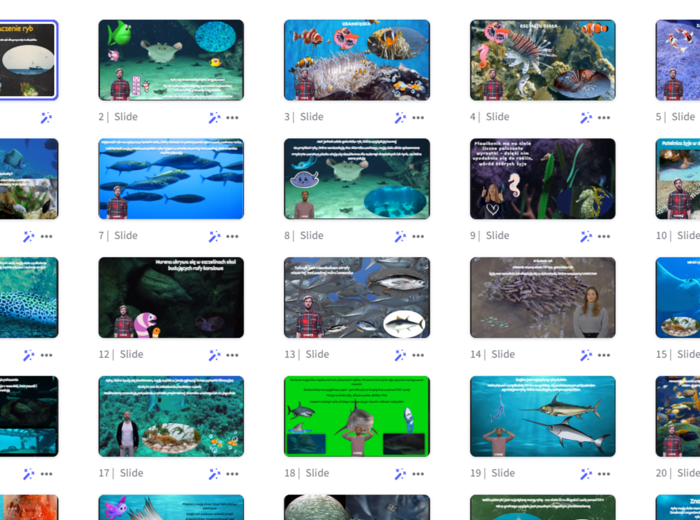Click the magic wand icon under slide 7

pos(214,236)
